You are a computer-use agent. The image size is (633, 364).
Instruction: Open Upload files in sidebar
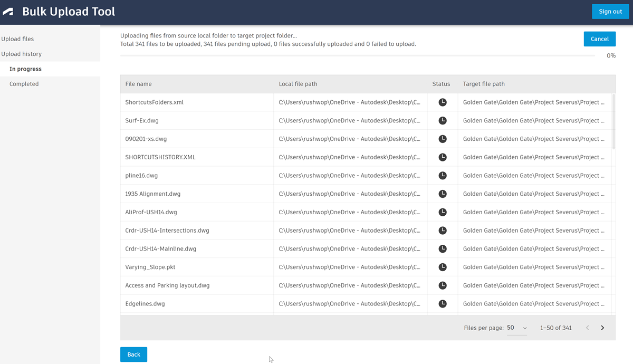pyautogui.click(x=17, y=39)
